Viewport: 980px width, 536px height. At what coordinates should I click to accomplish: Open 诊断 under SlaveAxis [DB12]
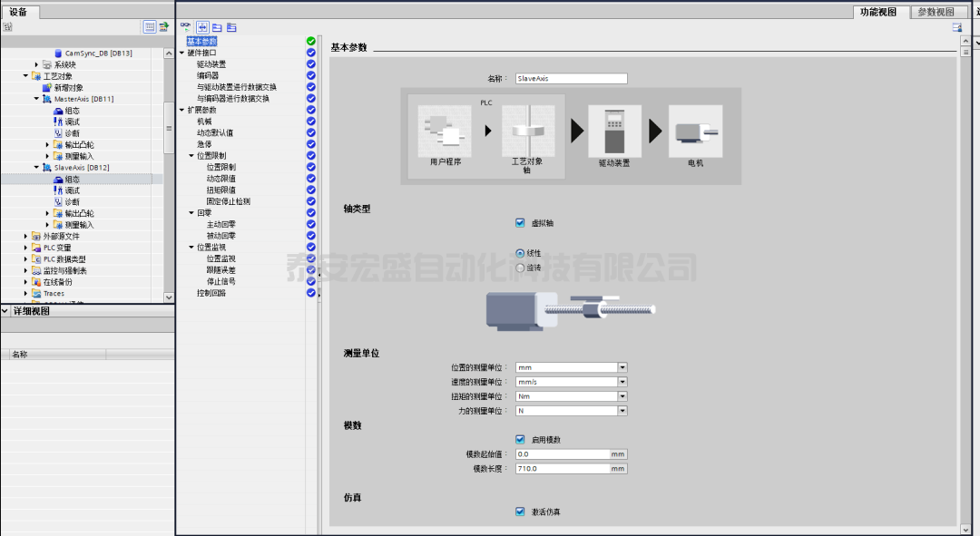[72, 202]
